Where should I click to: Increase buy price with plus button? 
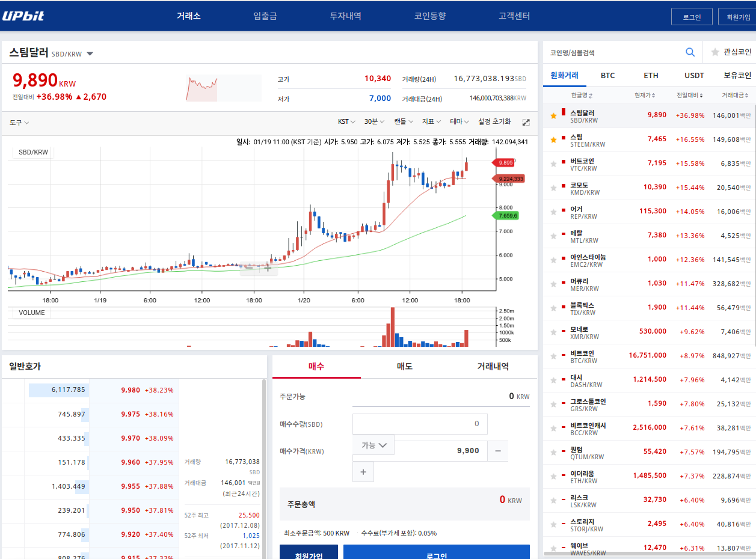pos(363,472)
